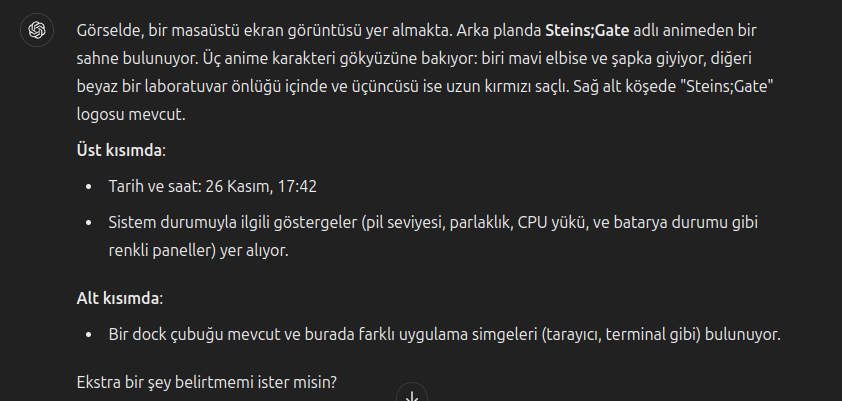Click the quoted "Steins;Gate" logo mention
The image size is (842, 401).
[x=730, y=86]
